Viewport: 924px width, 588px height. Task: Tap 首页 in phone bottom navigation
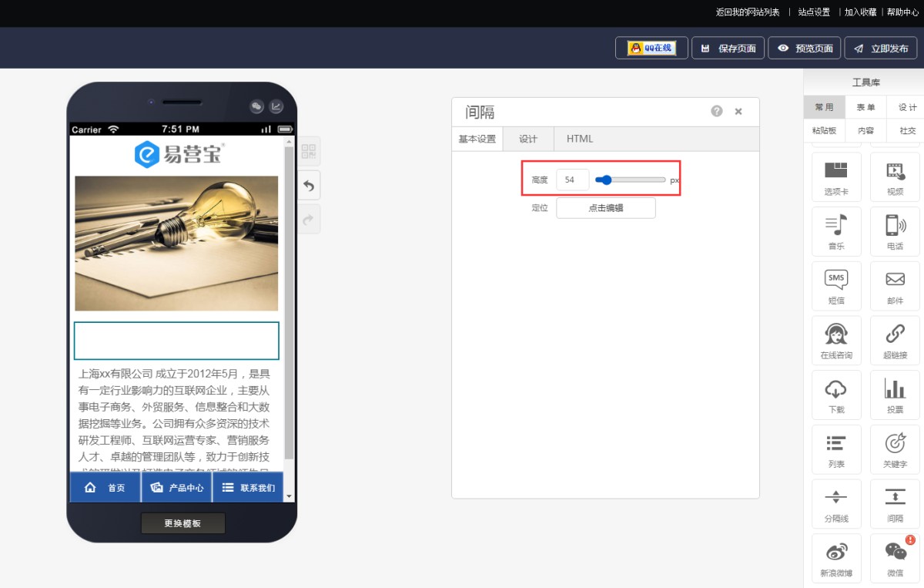pyautogui.click(x=105, y=487)
